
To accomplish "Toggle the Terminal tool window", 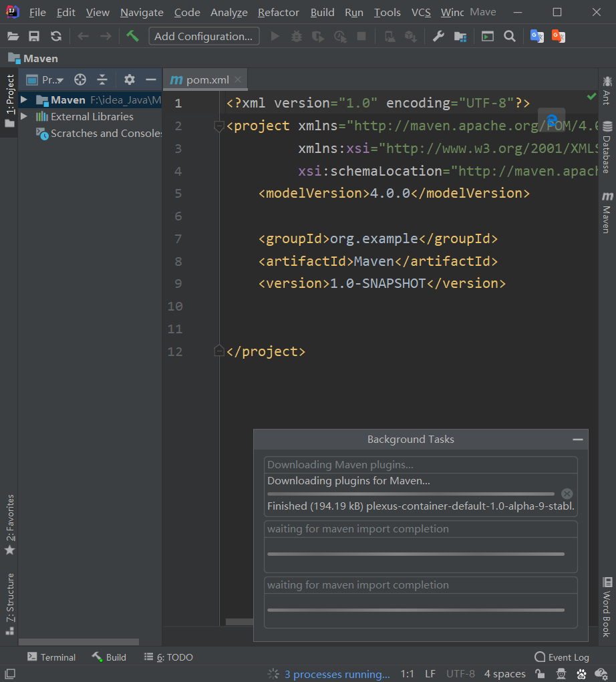I will [x=51, y=657].
